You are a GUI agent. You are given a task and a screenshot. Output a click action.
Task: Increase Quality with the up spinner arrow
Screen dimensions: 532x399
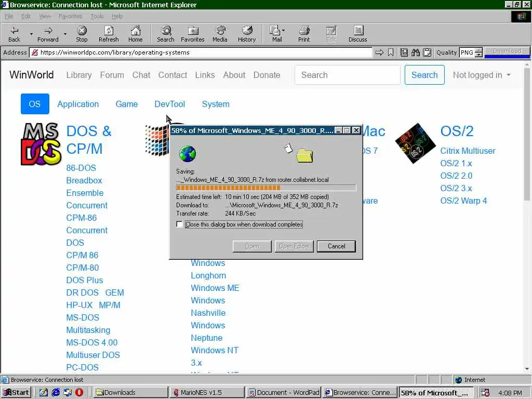(x=478, y=50)
